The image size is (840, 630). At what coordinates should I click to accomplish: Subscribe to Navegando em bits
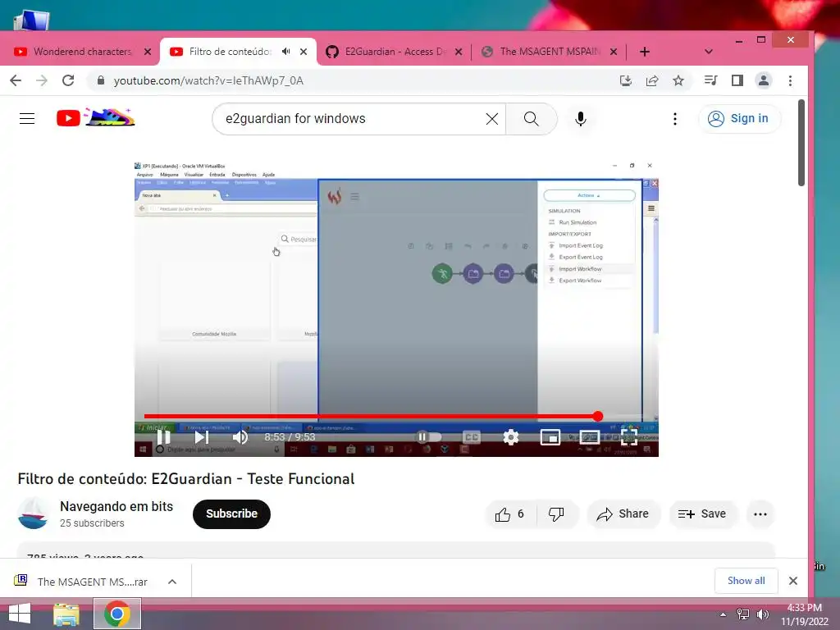point(231,514)
